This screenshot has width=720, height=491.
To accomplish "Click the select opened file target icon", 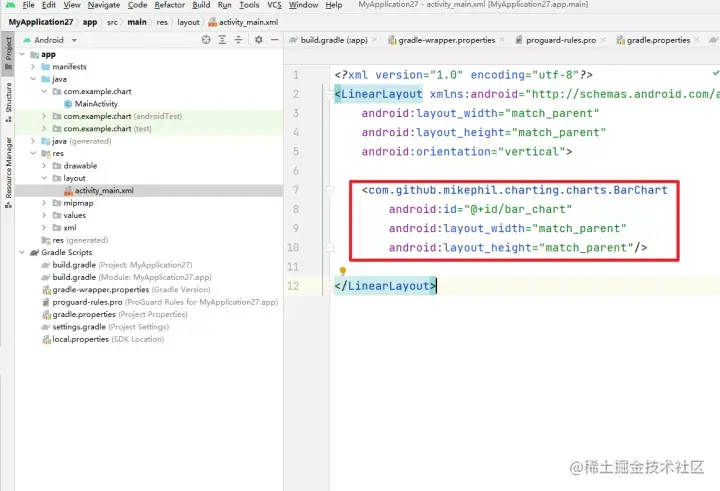I will tap(206, 40).
